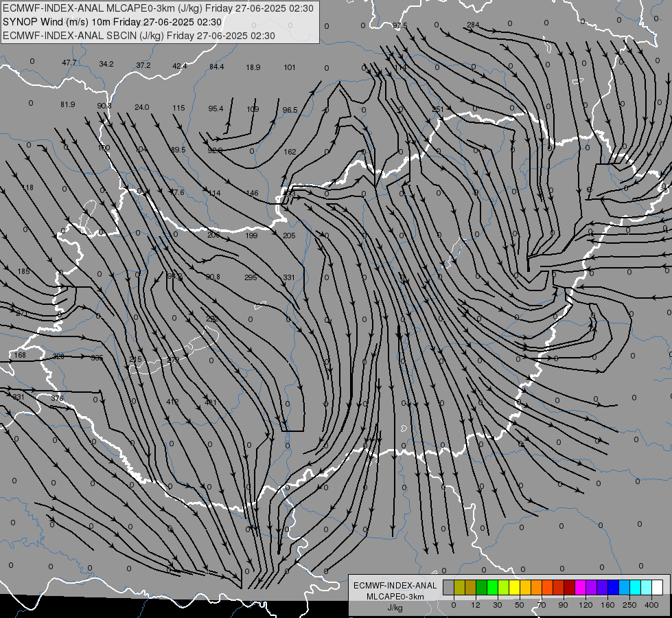This screenshot has height=618, width=672.
Task: Click the map value 47.7
Action: (69, 62)
